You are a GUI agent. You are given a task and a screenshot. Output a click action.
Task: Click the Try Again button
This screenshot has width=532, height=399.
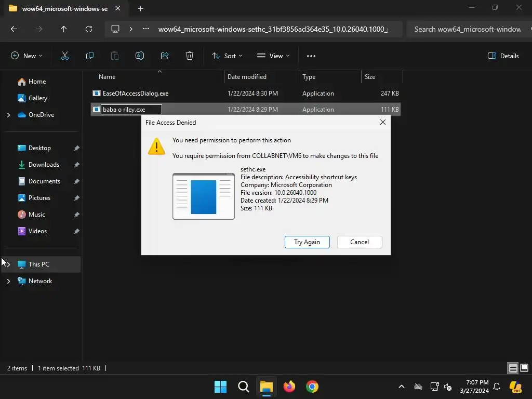pyautogui.click(x=307, y=242)
